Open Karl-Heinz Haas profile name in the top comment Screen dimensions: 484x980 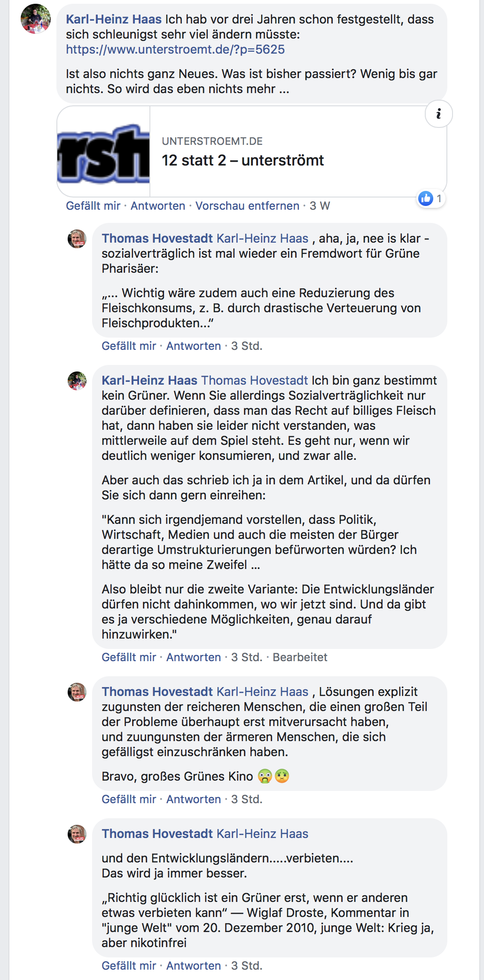[114, 19]
